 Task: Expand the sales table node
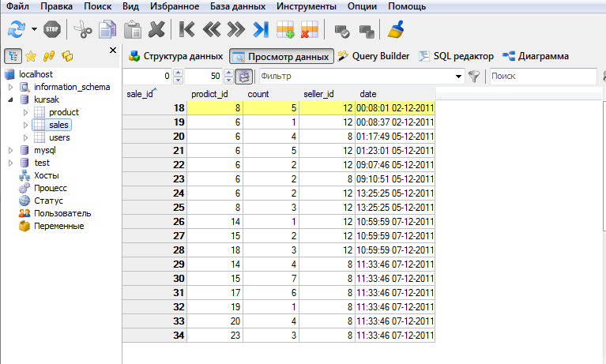[x=25, y=126]
